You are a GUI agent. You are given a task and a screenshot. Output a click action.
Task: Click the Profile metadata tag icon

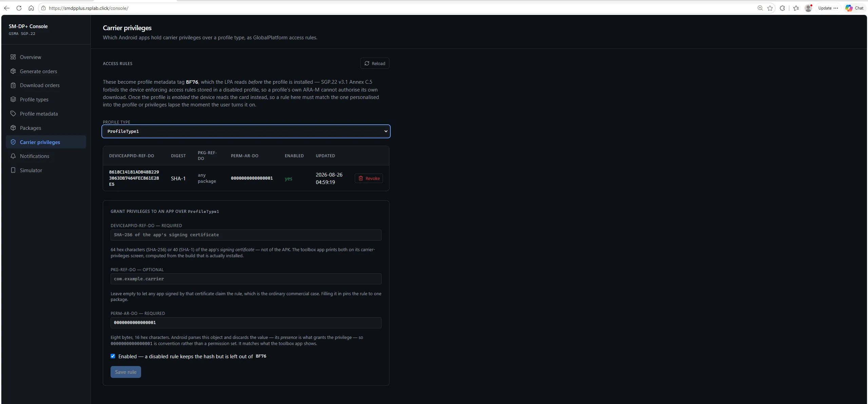13,114
